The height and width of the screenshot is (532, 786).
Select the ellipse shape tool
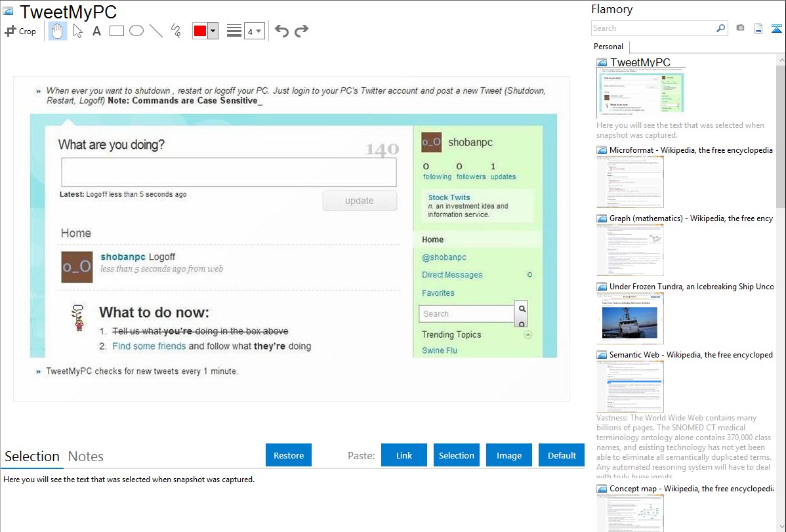click(136, 31)
